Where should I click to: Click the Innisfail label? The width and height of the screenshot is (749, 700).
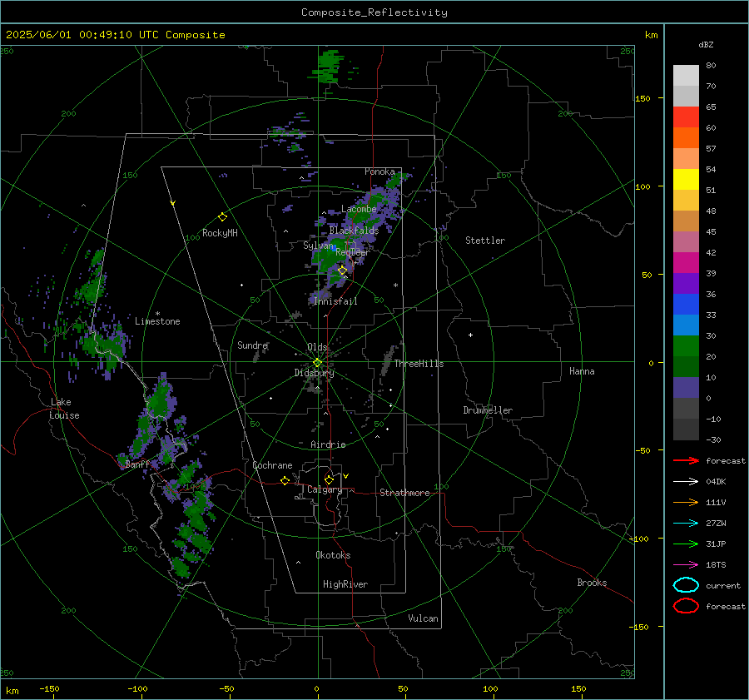(x=335, y=301)
